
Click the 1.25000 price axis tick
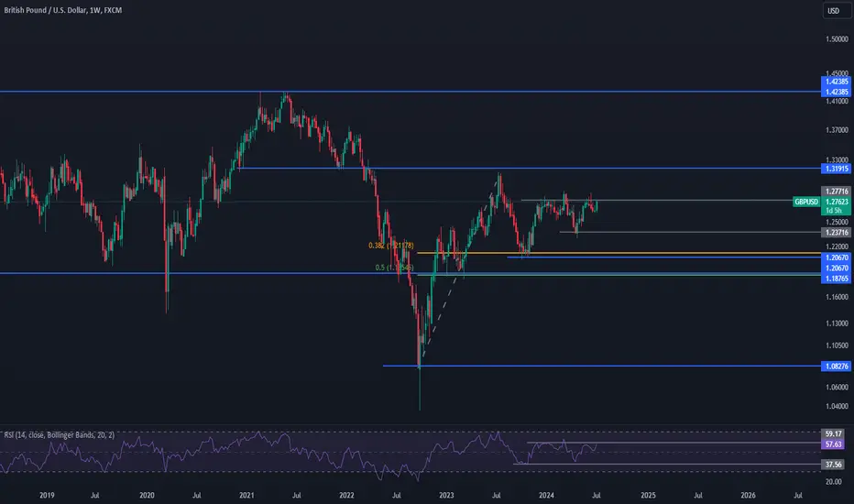tap(838, 223)
